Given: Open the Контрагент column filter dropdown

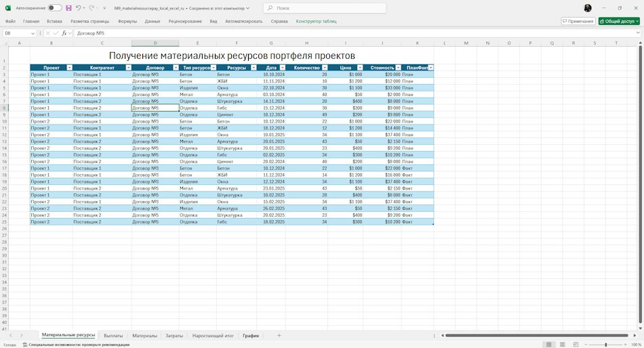Looking at the screenshot, I should point(129,68).
